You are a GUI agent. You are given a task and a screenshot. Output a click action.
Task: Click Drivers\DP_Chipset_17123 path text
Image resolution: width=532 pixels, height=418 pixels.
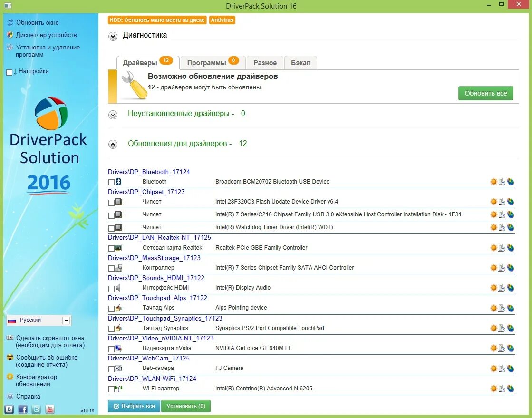coord(146,192)
